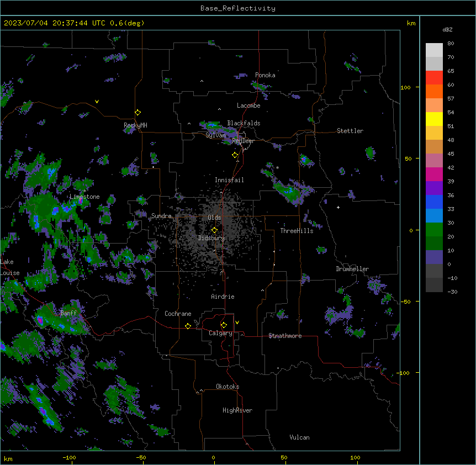
Task: Click the km unit label at bottom left
Action: pos(8,458)
